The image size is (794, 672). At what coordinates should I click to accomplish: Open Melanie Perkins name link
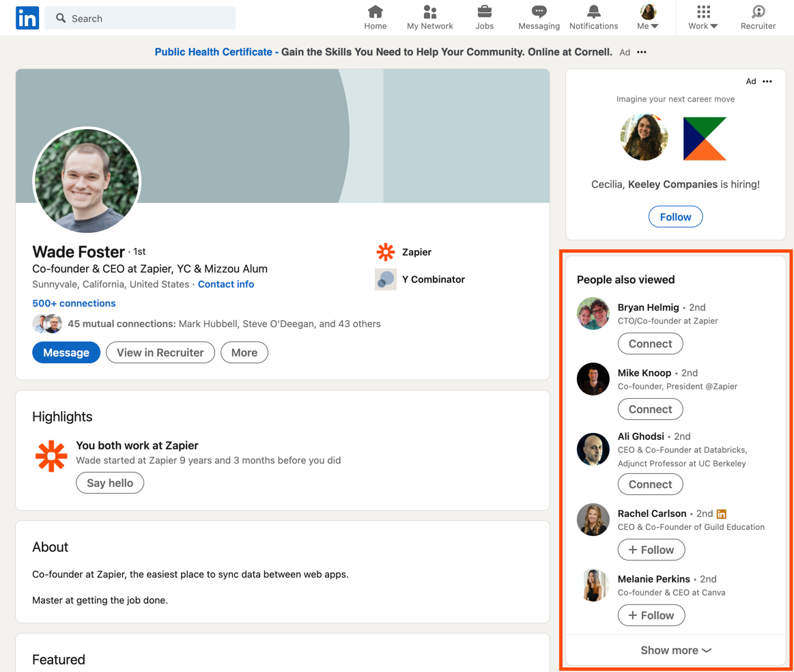(654, 579)
